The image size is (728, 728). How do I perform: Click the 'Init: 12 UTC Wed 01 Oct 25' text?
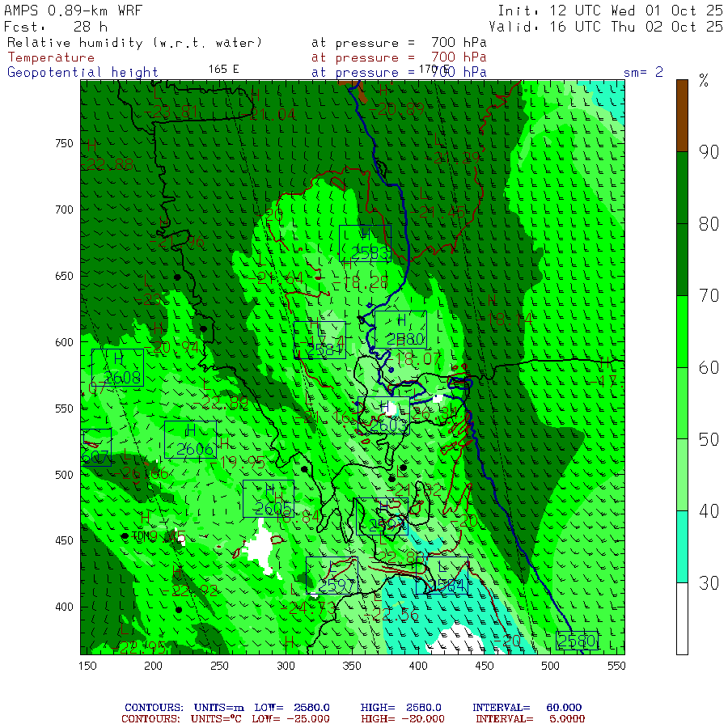610,11
